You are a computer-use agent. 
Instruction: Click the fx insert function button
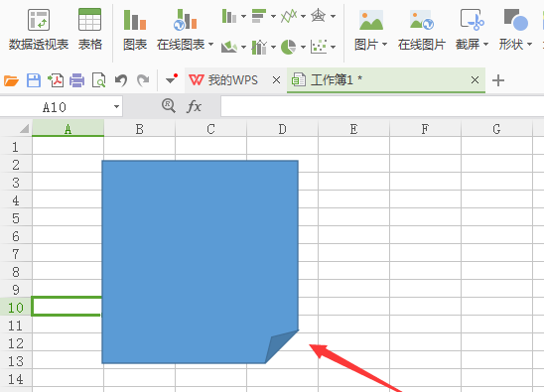pyautogui.click(x=194, y=106)
